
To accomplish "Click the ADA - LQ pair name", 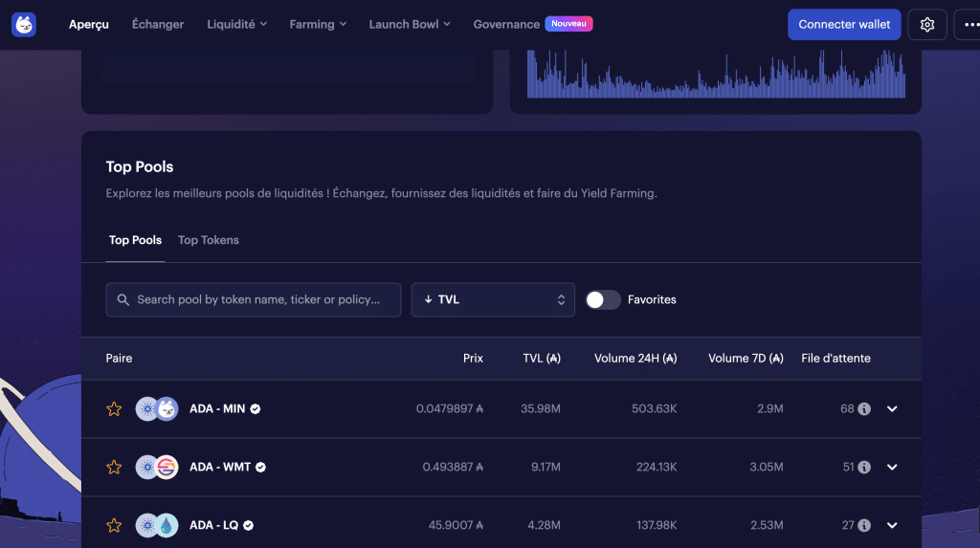I will pos(213,525).
